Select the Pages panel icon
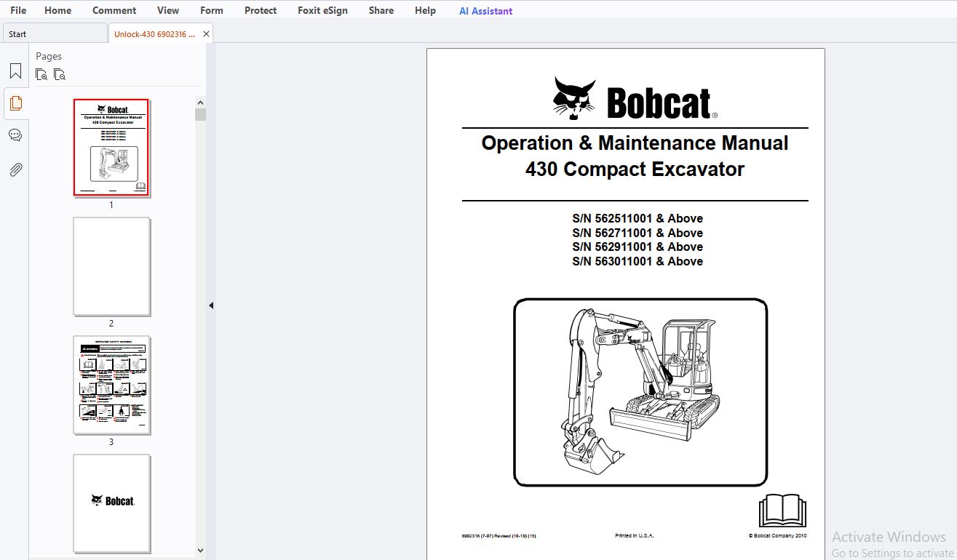Viewport: 957px width, 560px height. coord(15,103)
